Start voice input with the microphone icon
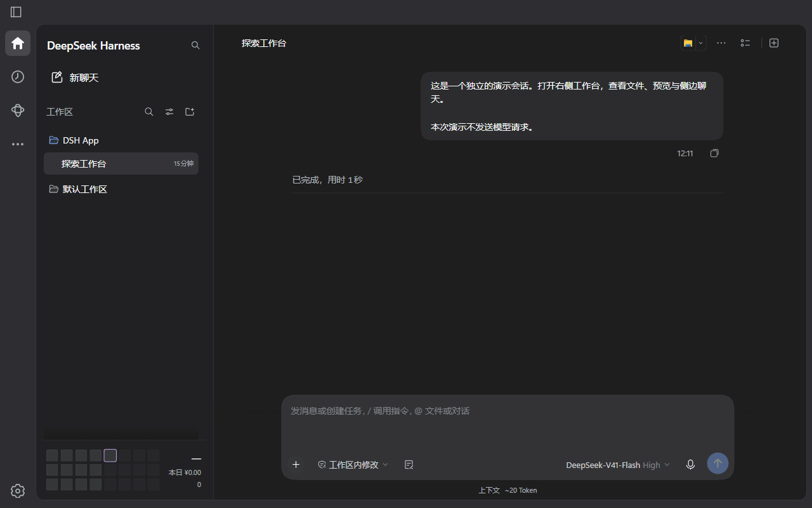This screenshot has height=508, width=812. [691, 465]
